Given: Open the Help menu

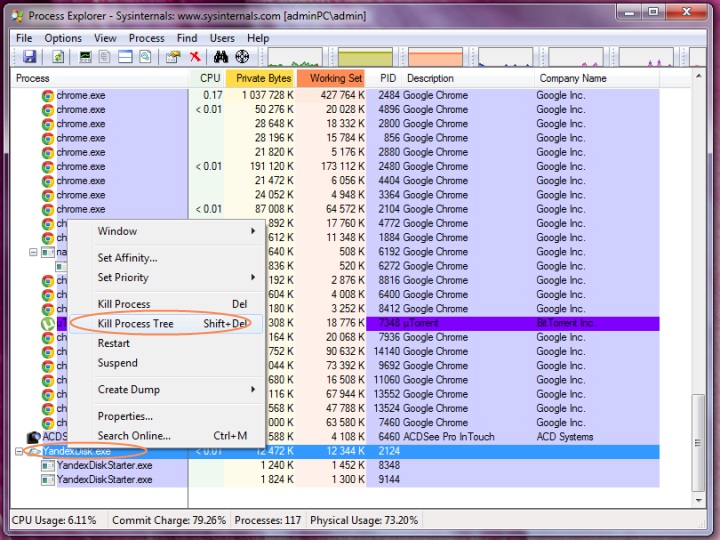Looking at the screenshot, I should pos(258,38).
